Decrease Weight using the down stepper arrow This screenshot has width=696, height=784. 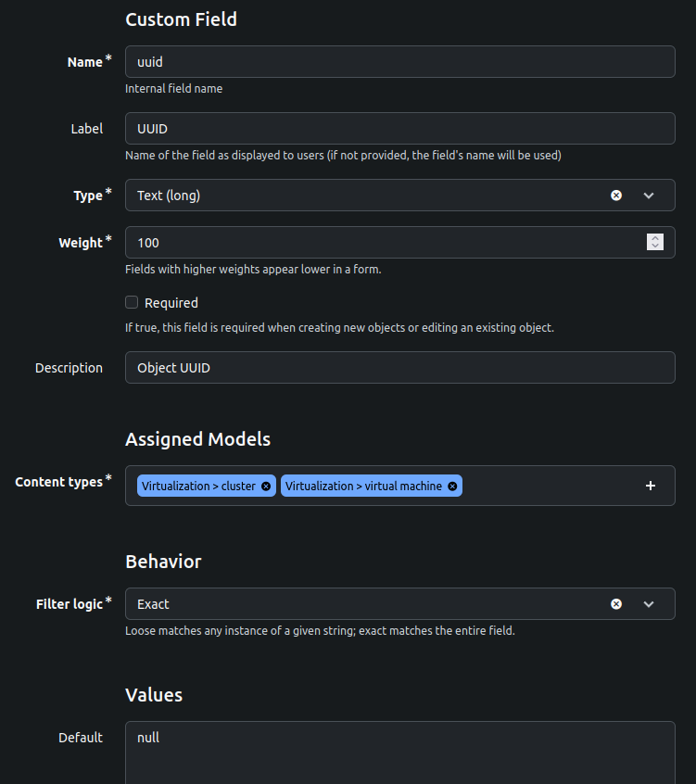(655, 246)
